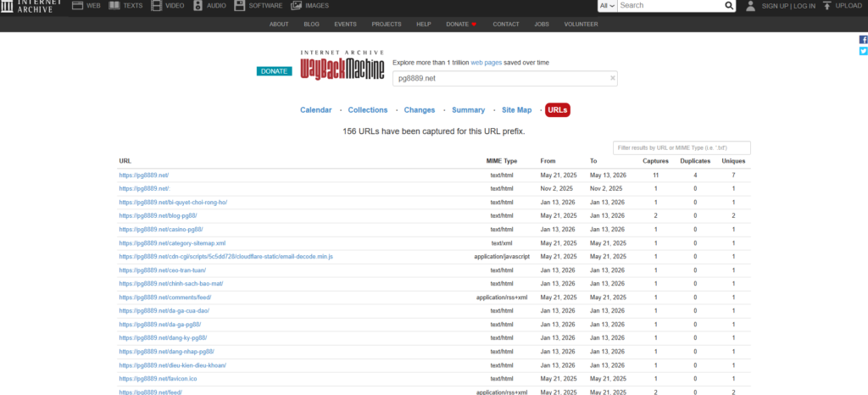Open the da-ga-cua-dao URL link

pos(164,311)
